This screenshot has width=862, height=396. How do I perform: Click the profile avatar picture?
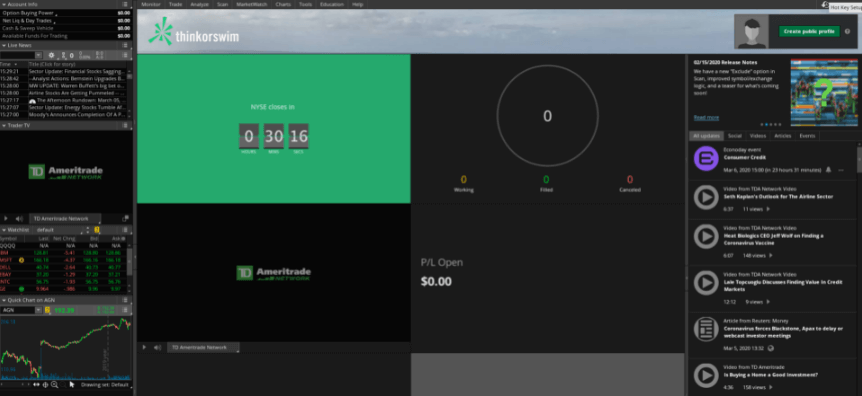pos(752,32)
